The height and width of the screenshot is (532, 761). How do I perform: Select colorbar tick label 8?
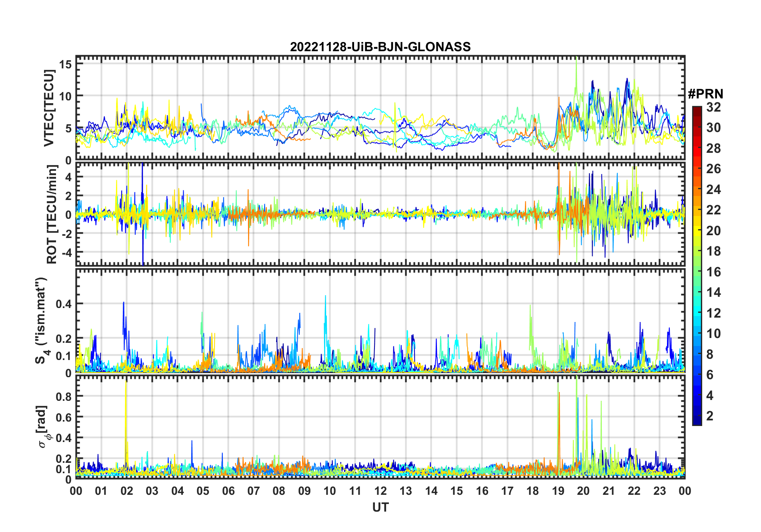(710, 354)
